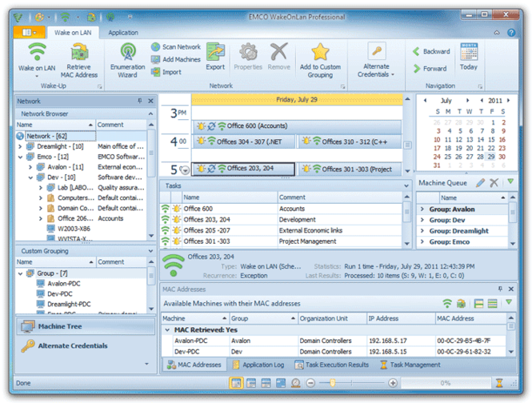Image resolution: width=532 pixels, height=403 pixels.
Task: Sort by IP Address column
Action: point(401,318)
